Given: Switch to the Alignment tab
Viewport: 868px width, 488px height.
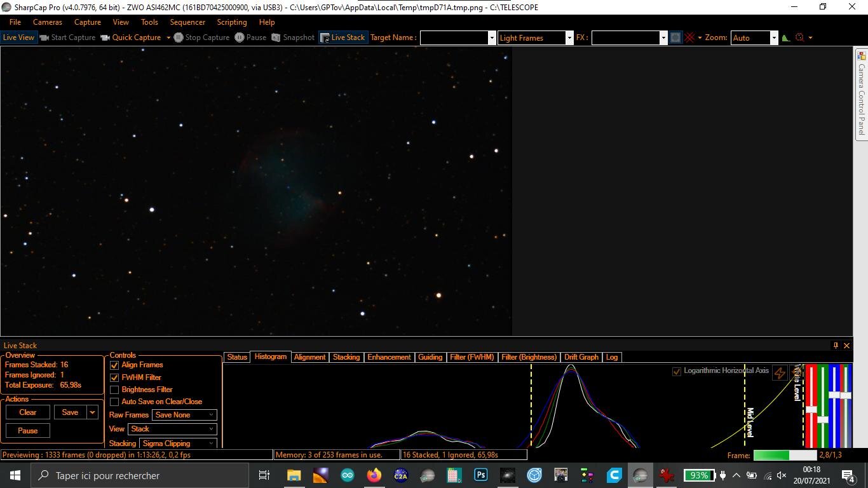Looking at the screenshot, I should pyautogui.click(x=309, y=357).
